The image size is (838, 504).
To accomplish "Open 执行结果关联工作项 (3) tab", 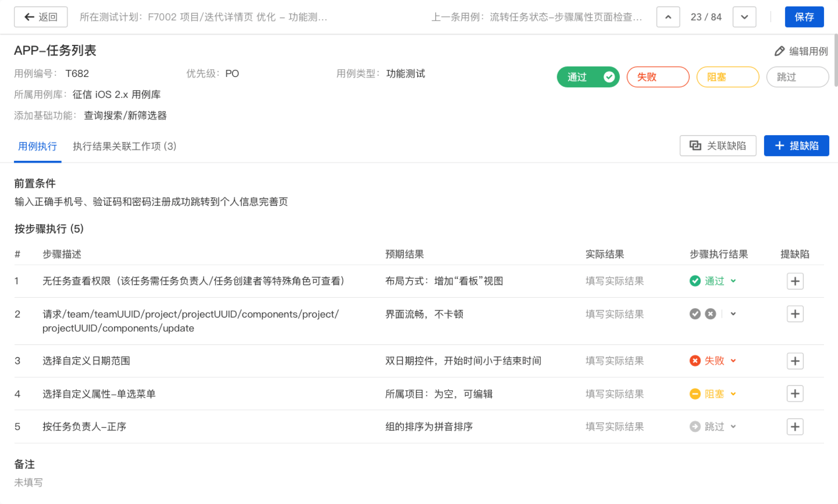I will (x=124, y=146).
